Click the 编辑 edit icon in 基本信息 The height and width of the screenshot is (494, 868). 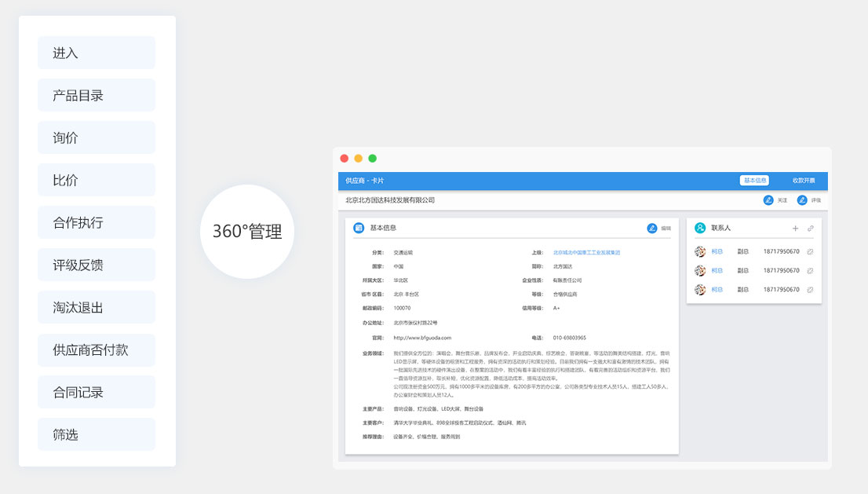click(652, 228)
